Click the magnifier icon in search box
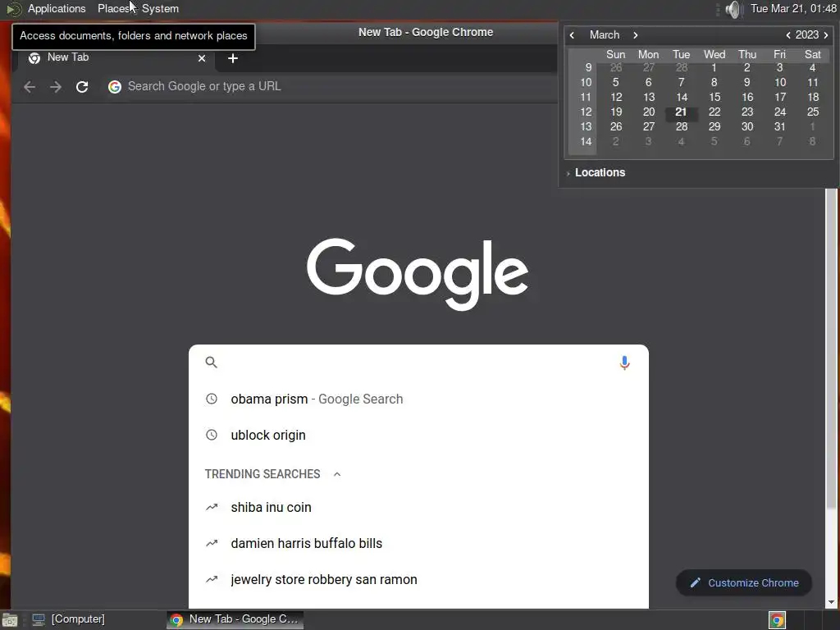The height and width of the screenshot is (630, 840). (x=212, y=363)
